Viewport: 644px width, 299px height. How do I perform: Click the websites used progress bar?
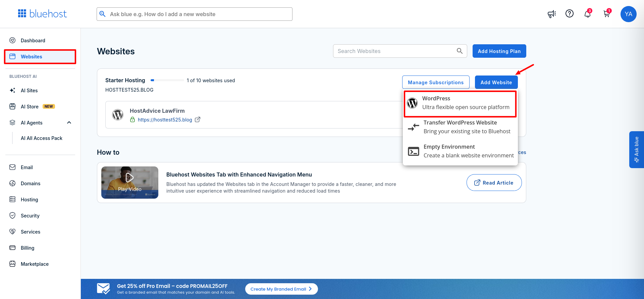tap(167, 80)
